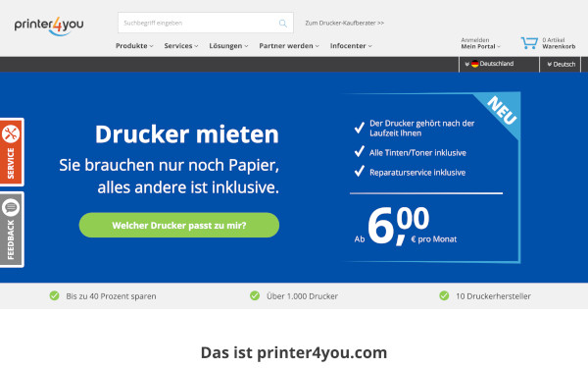Open the Infocenter menu
Viewport: 588px width, 368px height.
351,46
